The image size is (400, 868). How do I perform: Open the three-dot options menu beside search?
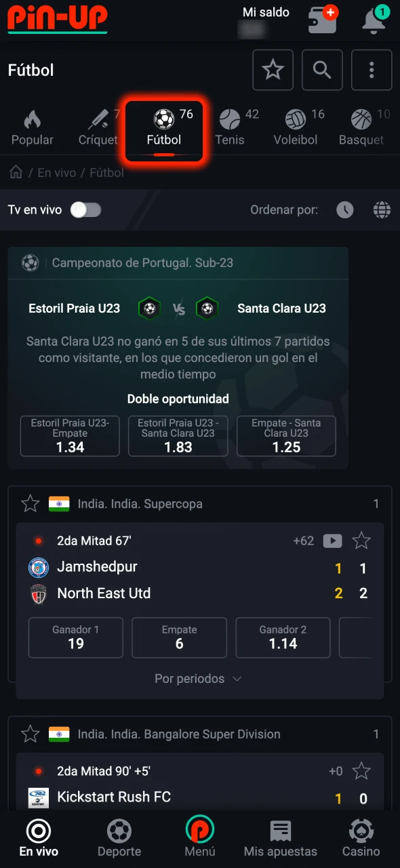[372, 70]
